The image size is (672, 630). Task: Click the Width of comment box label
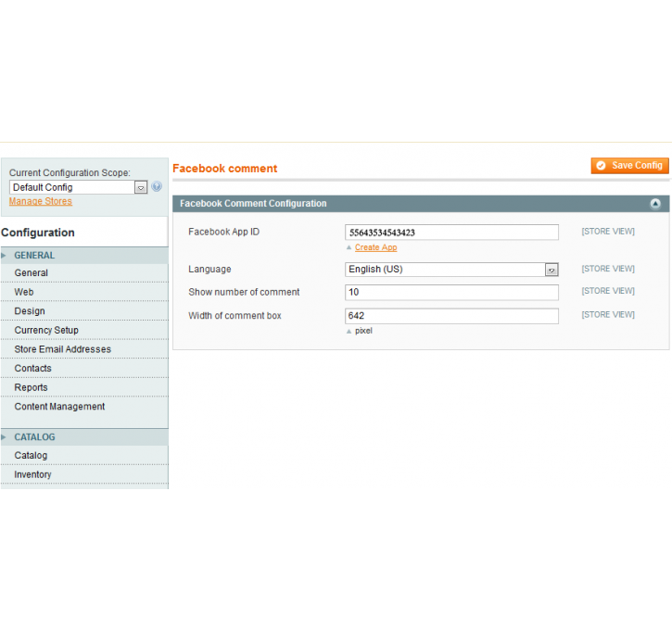tap(235, 316)
